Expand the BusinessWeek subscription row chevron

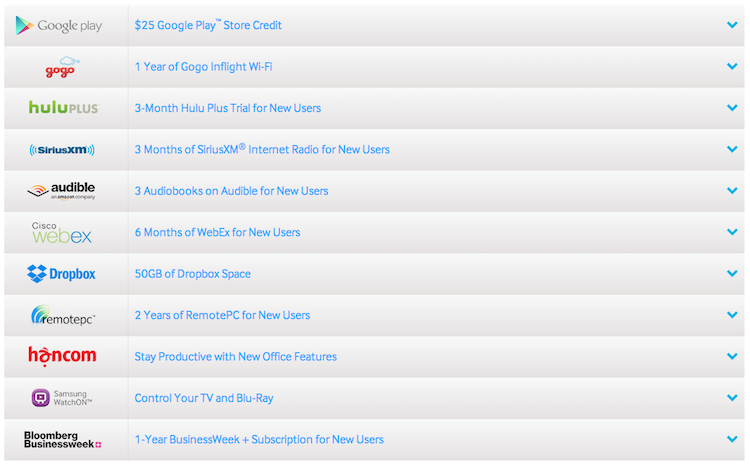coord(732,439)
